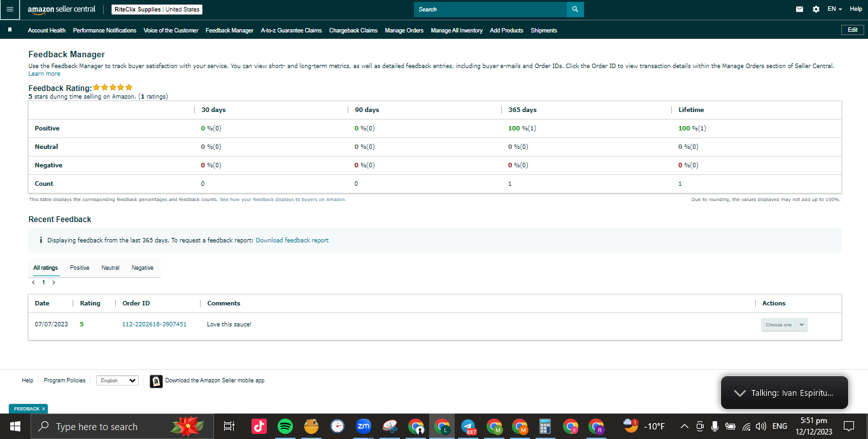
Task: Open Shipments menu item
Action: click(x=544, y=31)
